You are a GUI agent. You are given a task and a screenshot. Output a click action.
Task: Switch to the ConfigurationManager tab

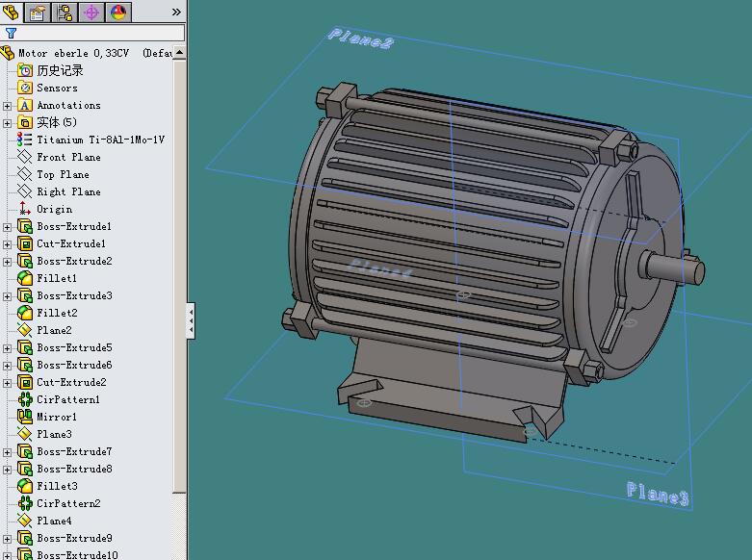[x=65, y=12]
